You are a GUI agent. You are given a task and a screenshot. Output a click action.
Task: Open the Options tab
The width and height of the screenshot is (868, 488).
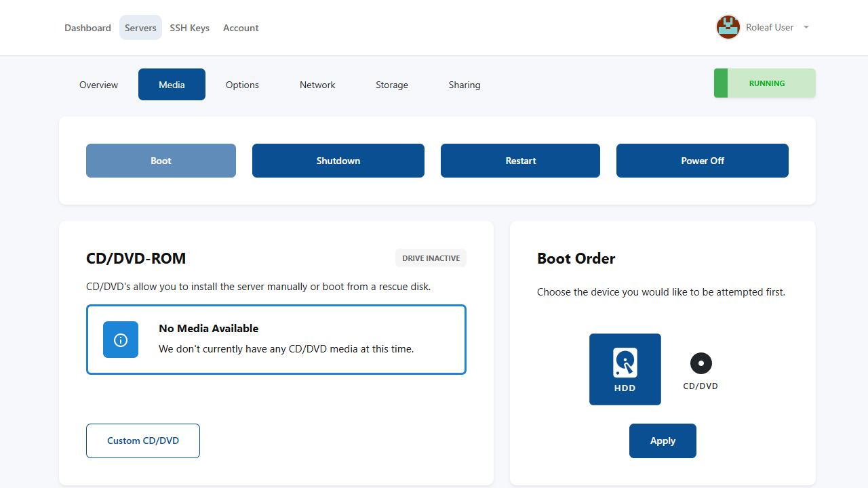click(x=242, y=85)
